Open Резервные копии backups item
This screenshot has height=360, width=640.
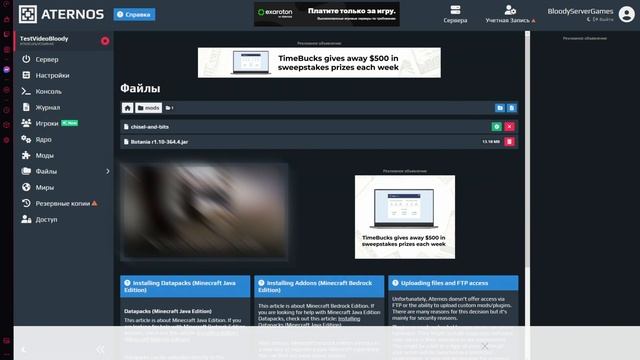64,203
